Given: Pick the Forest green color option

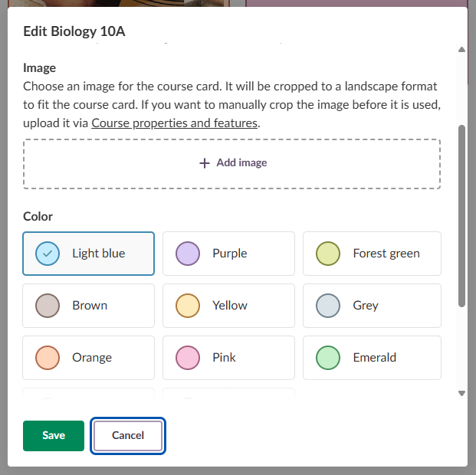Looking at the screenshot, I should pyautogui.click(x=372, y=254).
